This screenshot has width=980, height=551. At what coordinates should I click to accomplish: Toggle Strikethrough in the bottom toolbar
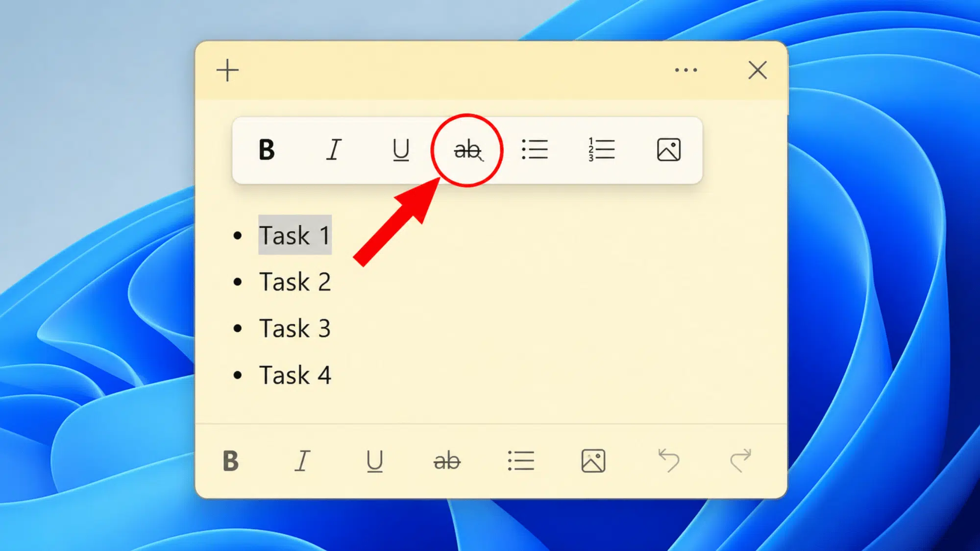coord(447,461)
